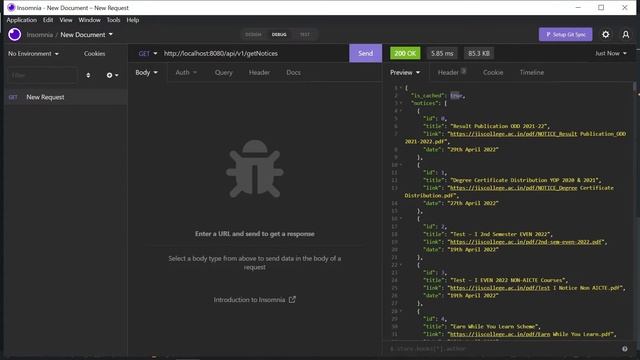Open the Just Now history dropdown
The width and height of the screenshot is (640, 360).
coord(611,53)
